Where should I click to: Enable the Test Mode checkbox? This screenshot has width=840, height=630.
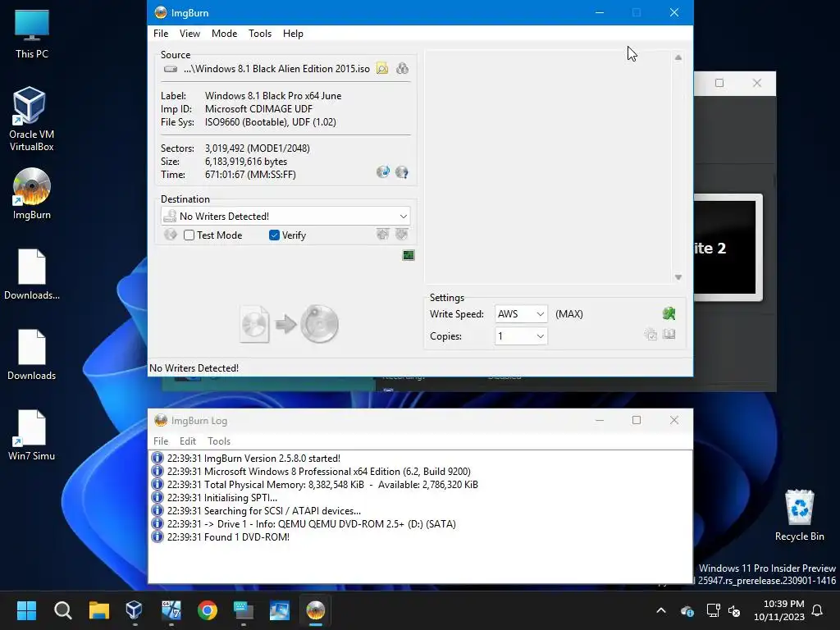click(x=189, y=235)
